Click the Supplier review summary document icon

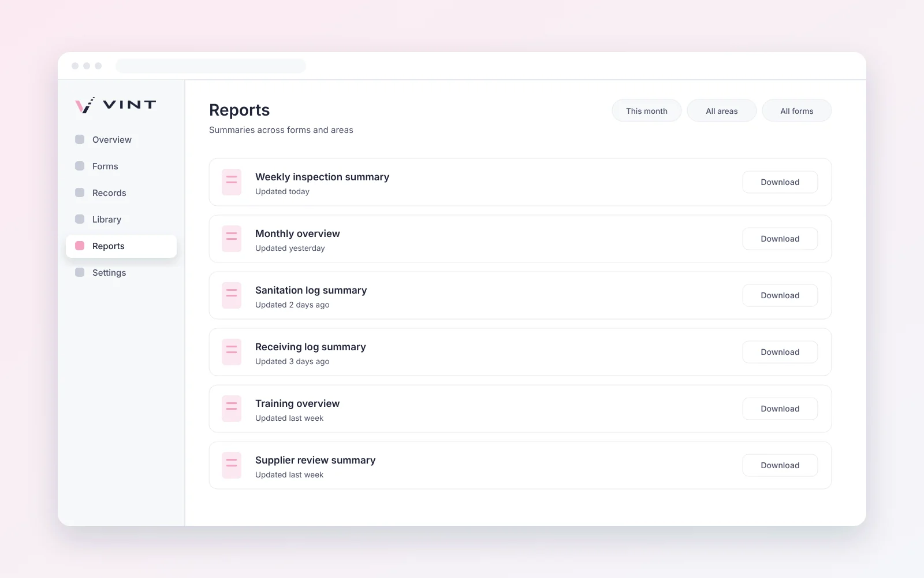coord(232,465)
